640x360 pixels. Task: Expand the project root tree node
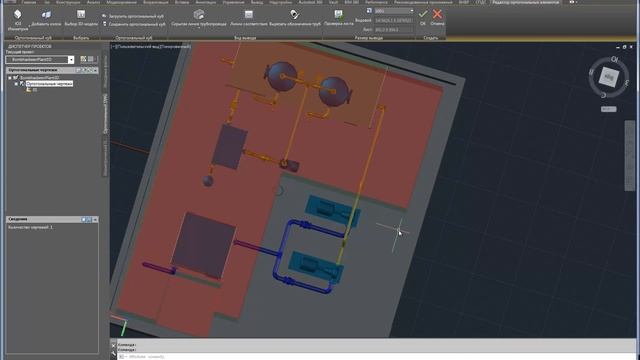[x=10, y=78]
